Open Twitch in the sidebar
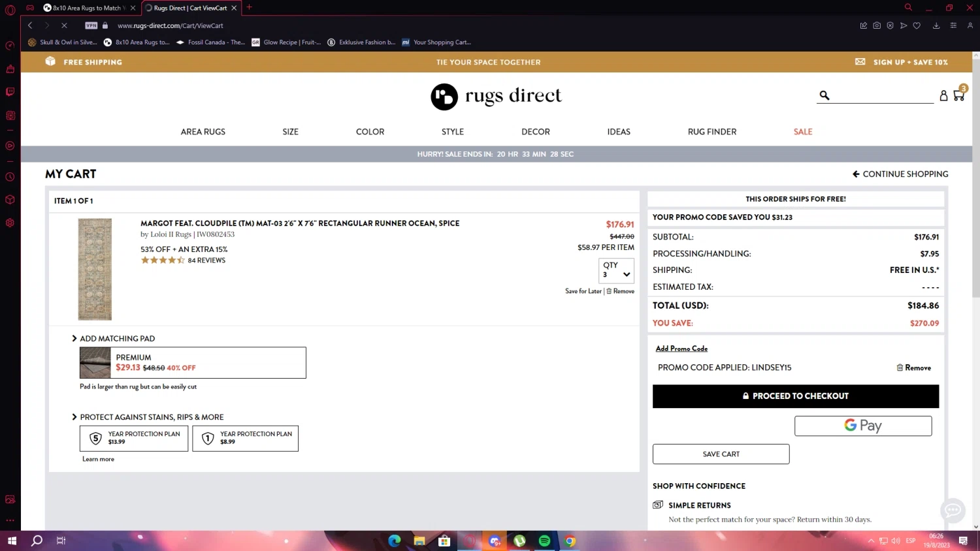Viewport: 980px width, 551px height. pos(10,92)
